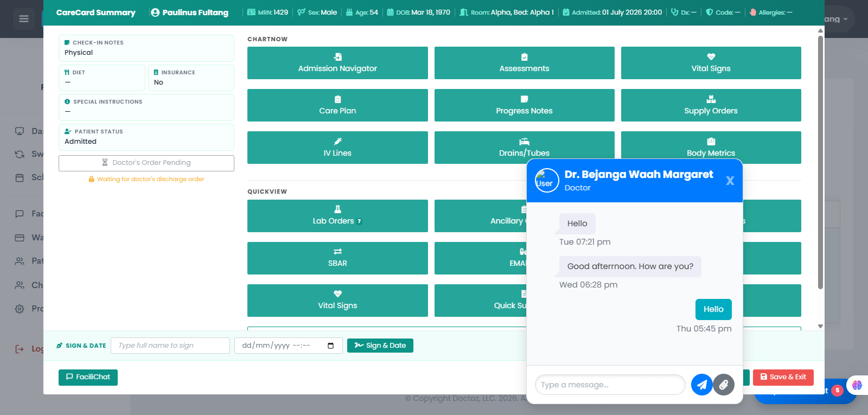Viewport: 868px width, 415px height.
Task: Open the calendar picker icon
Action: (x=331, y=346)
